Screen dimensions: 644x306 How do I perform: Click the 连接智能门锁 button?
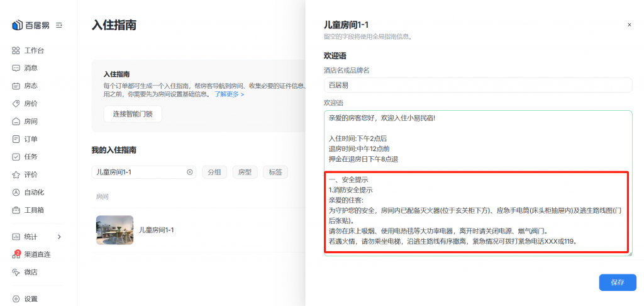[132, 114]
